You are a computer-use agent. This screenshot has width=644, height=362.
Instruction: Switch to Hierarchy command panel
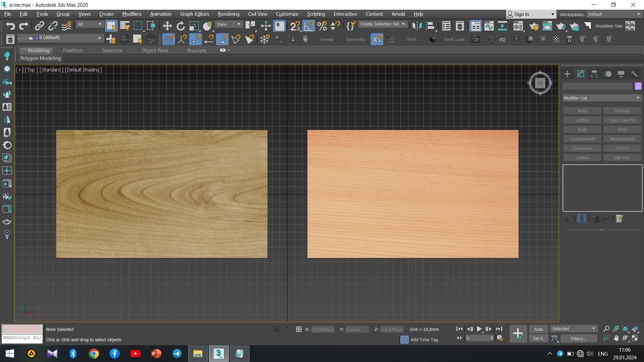(x=594, y=74)
